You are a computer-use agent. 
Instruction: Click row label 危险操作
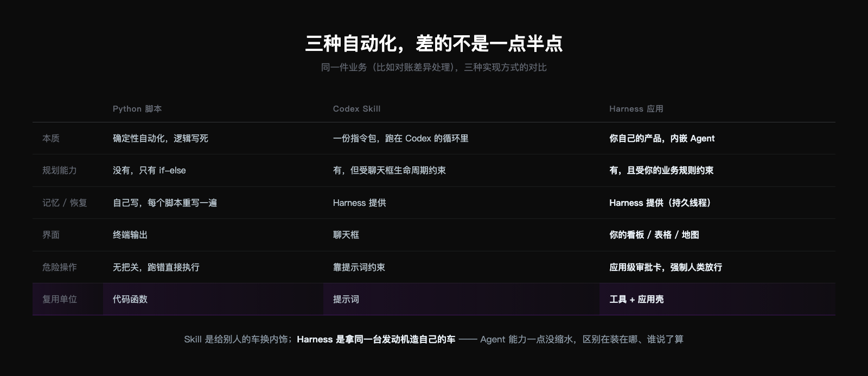[x=60, y=267]
